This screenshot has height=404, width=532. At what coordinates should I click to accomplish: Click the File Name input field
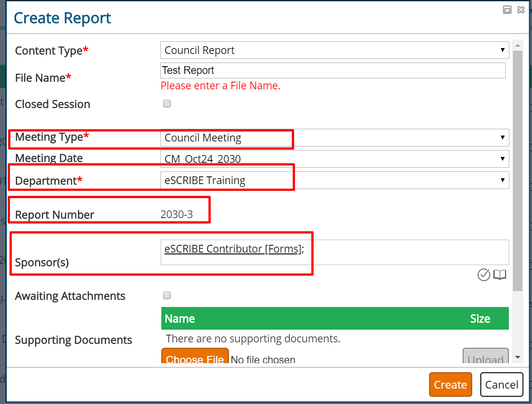tap(333, 70)
